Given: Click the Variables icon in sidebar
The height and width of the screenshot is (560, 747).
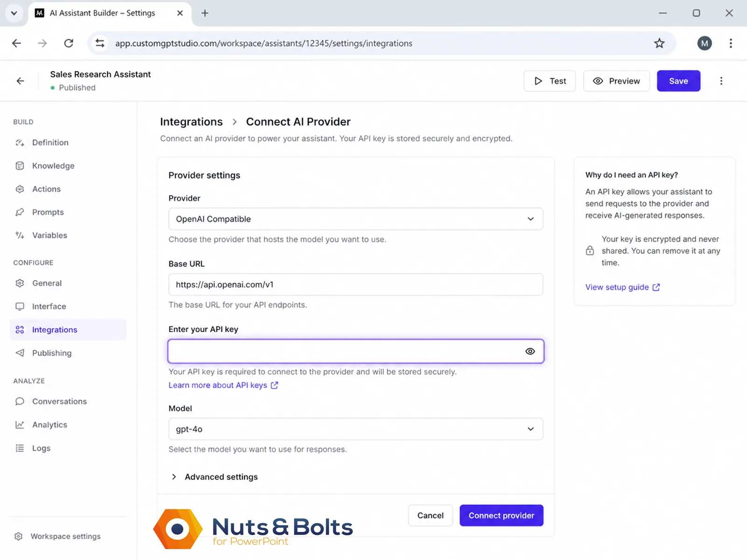Looking at the screenshot, I should coord(20,236).
